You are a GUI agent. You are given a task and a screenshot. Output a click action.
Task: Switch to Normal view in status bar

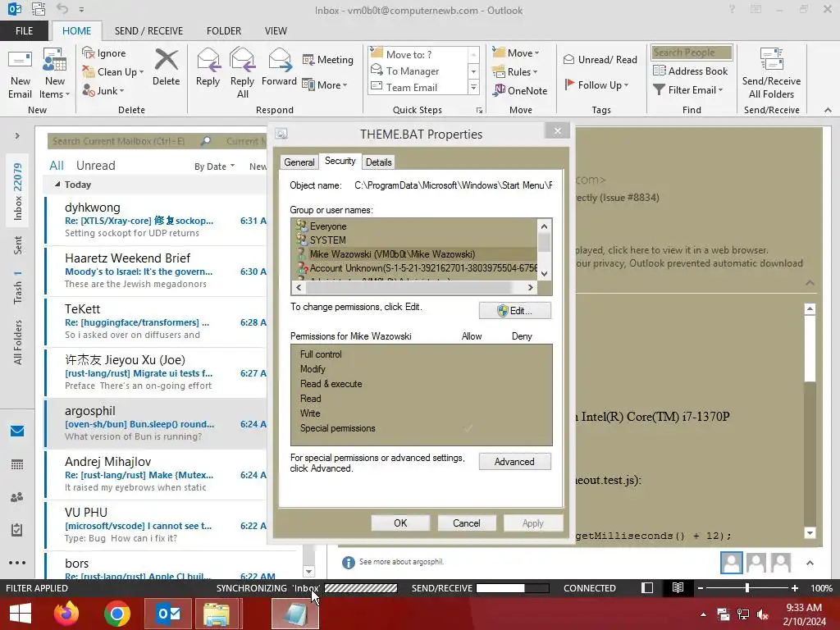tap(647, 587)
